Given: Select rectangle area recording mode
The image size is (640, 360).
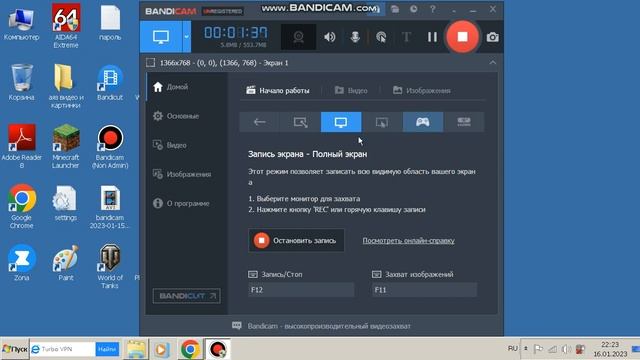Looking at the screenshot, I should click(300, 122).
